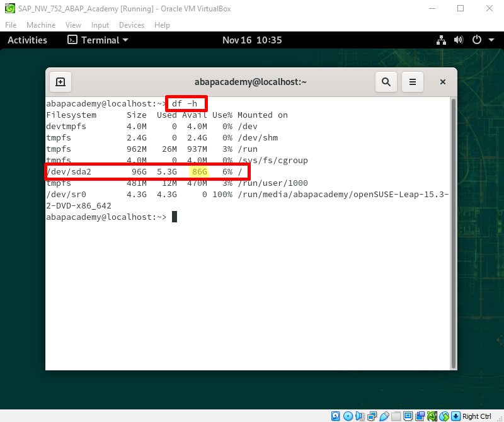Click the /dev/shm mount path
This screenshot has width=504, height=422.
(258, 137)
